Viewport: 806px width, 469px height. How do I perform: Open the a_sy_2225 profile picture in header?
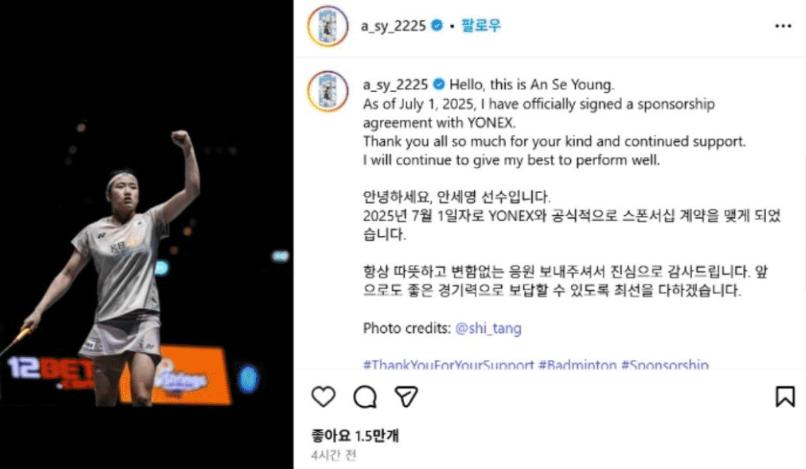pyautogui.click(x=328, y=26)
